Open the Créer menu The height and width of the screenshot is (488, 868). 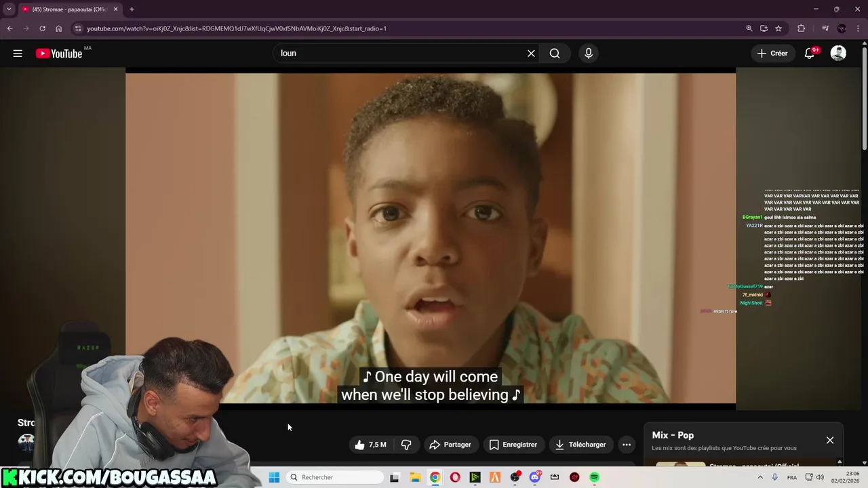[772, 54]
